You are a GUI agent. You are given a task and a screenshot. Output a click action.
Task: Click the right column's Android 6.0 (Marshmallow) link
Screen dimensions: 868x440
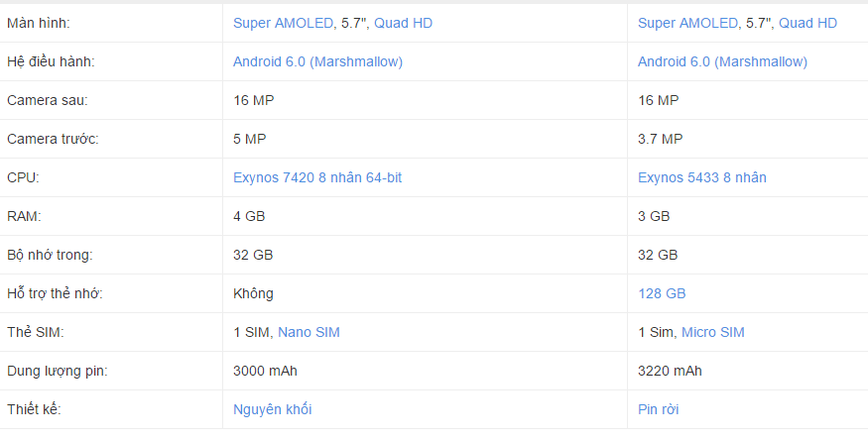point(722,61)
